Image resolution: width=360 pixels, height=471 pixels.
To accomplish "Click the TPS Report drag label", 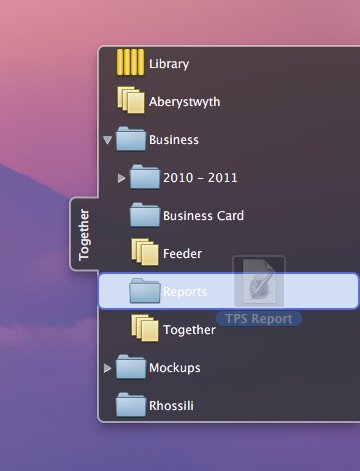I will [259, 319].
